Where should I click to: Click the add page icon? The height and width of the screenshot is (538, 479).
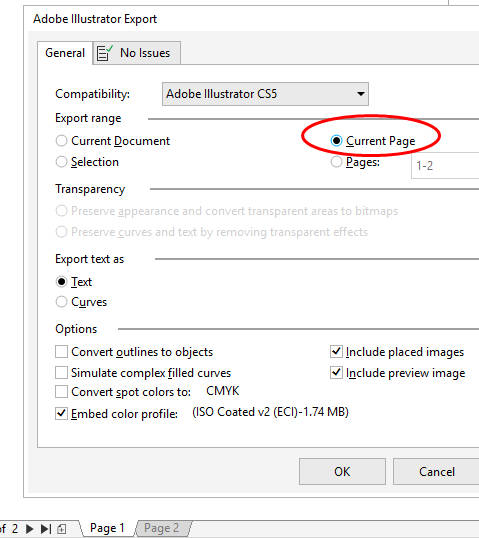pos(62,528)
